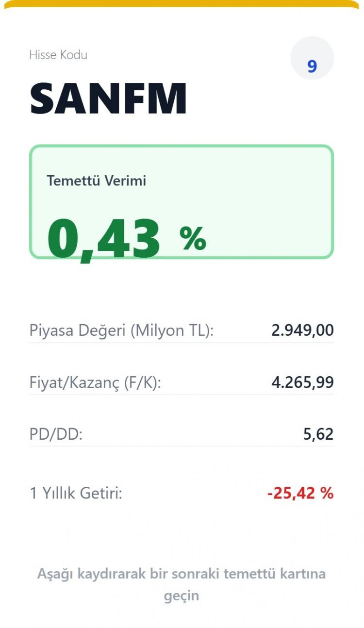Viewport: 364px width, 628px height.
Task: Click the yellow bar at card top
Action: coord(182,4)
